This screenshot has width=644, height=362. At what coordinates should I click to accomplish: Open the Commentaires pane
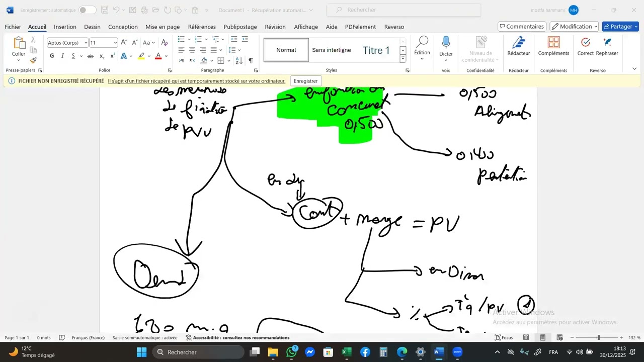(x=522, y=27)
